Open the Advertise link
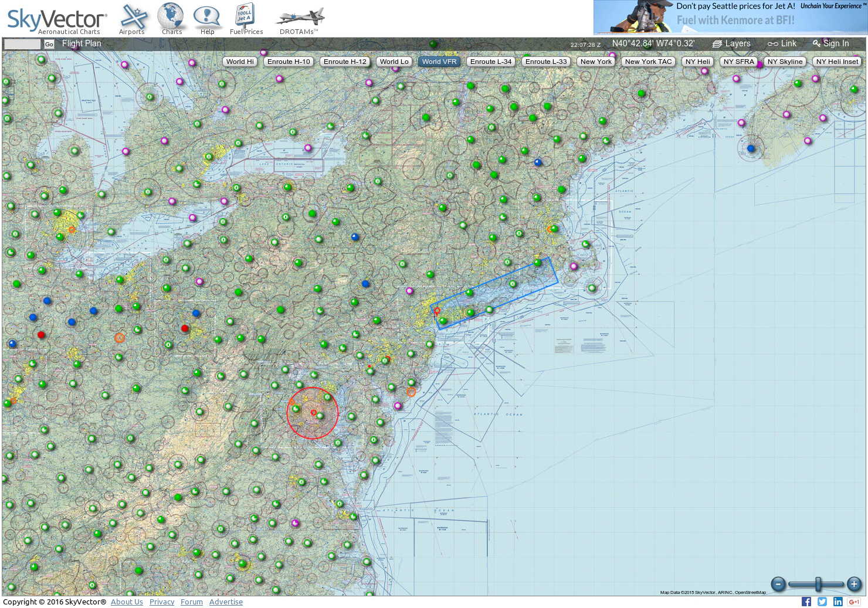 (x=226, y=602)
